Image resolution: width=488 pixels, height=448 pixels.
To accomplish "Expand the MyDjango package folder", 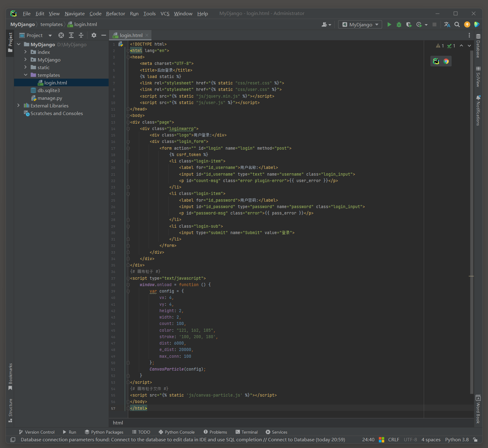I will (x=25, y=60).
